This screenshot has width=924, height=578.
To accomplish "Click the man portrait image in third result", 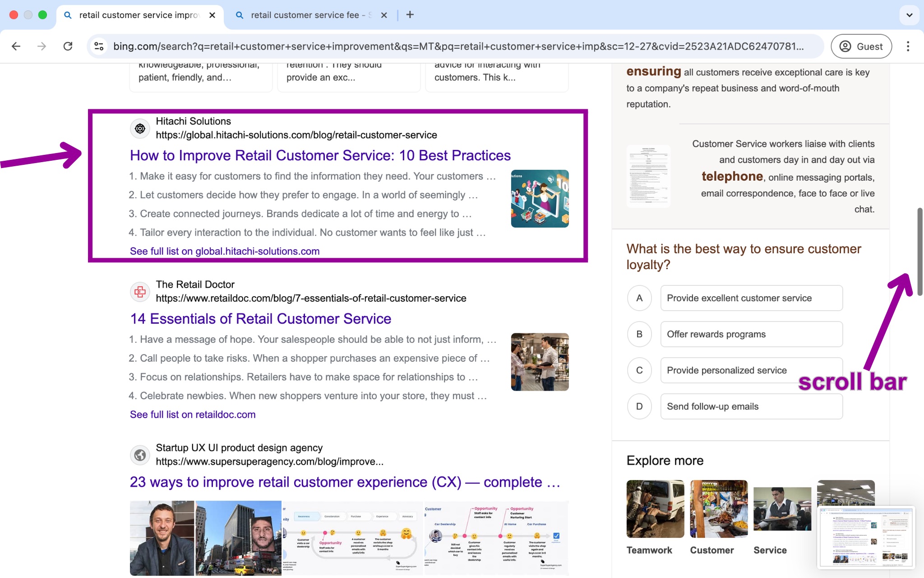I will pos(162,538).
